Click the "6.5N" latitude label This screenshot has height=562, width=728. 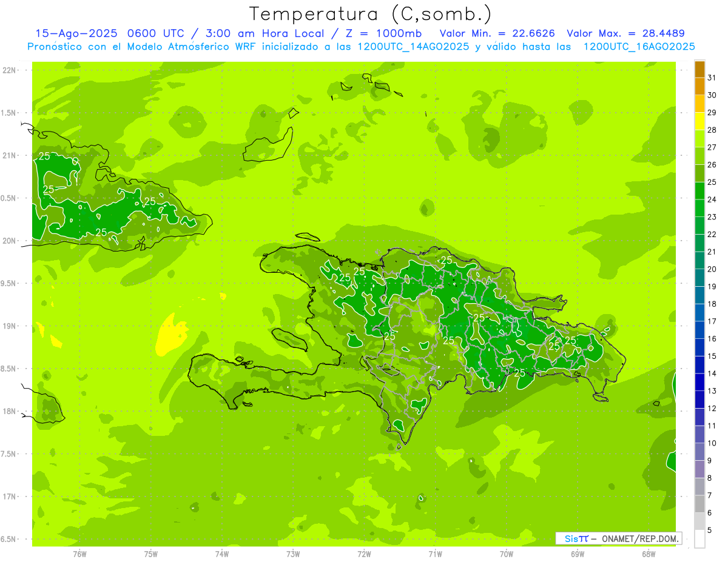(x=8, y=540)
